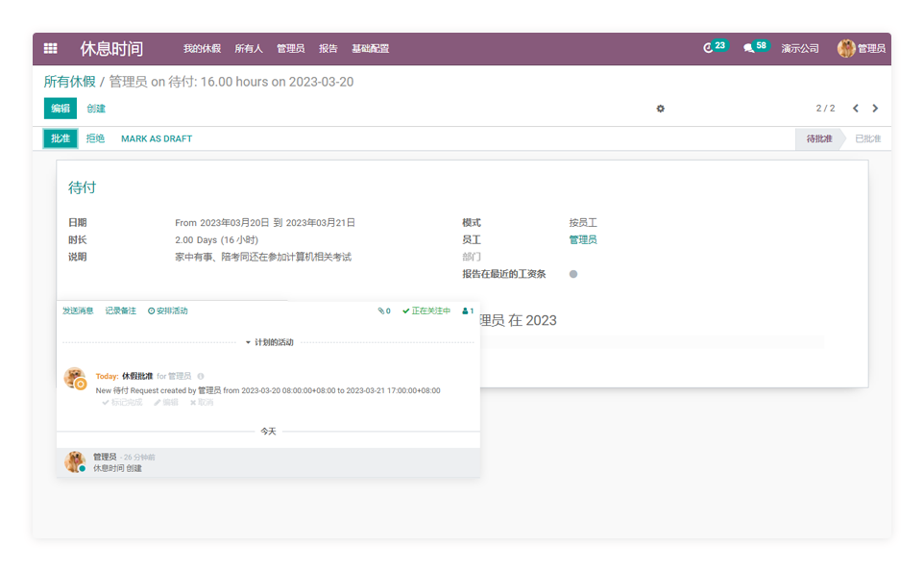Viewport: 924px width, 571px height.
Task: Open the 基础配置 menu
Action: (370, 48)
